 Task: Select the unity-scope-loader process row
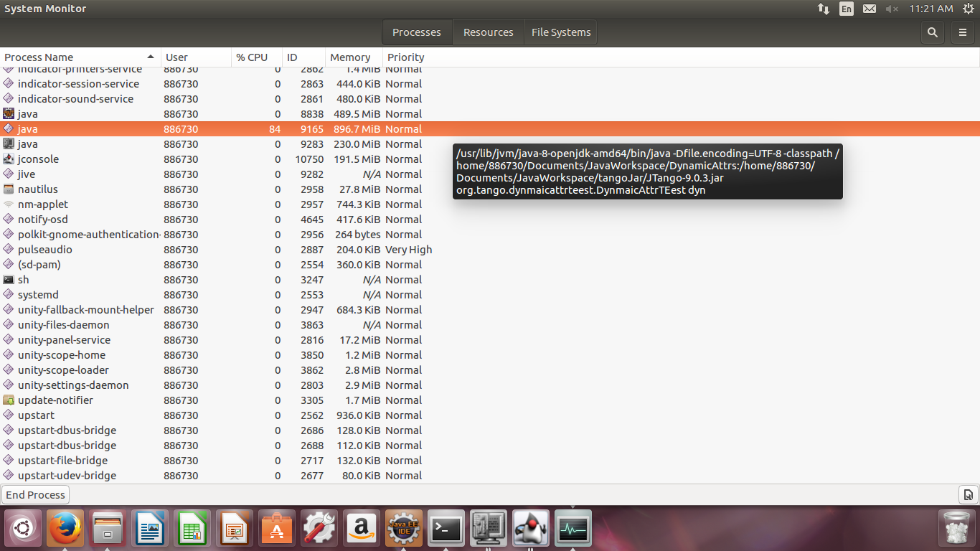coord(490,370)
